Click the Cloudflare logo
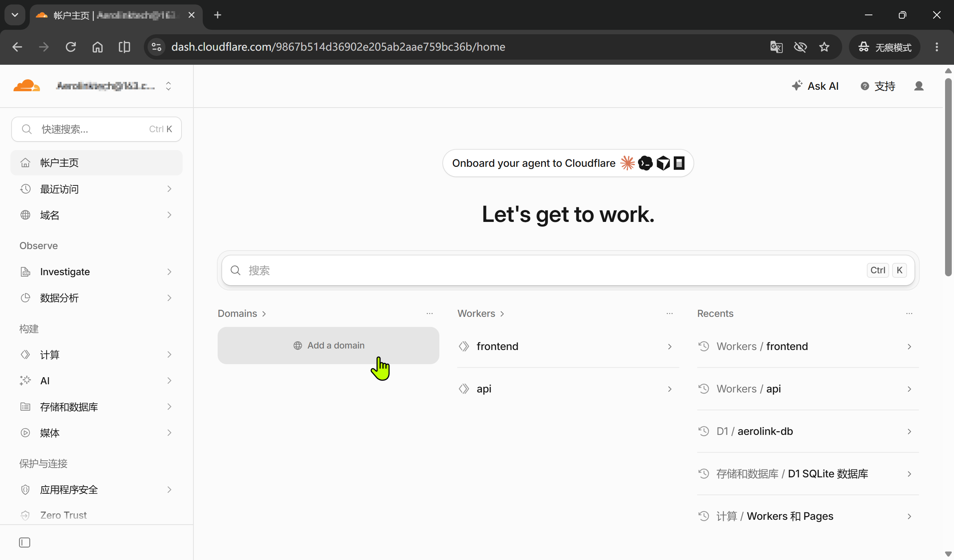Image resolution: width=954 pixels, height=560 pixels. pyautogui.click(x=26, y=86)
